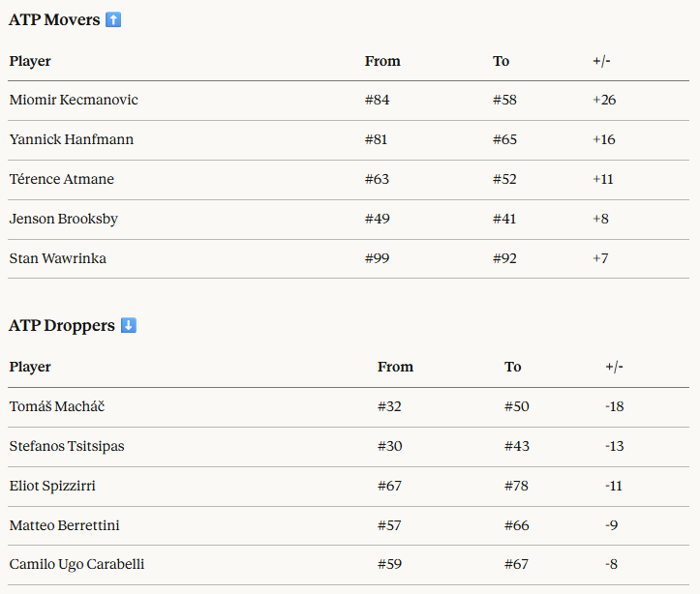The height and width of the screenshot is (594, 700).
Task: Select Stefanos Tsitsipas in the droppers table
Action: [66, 446]
